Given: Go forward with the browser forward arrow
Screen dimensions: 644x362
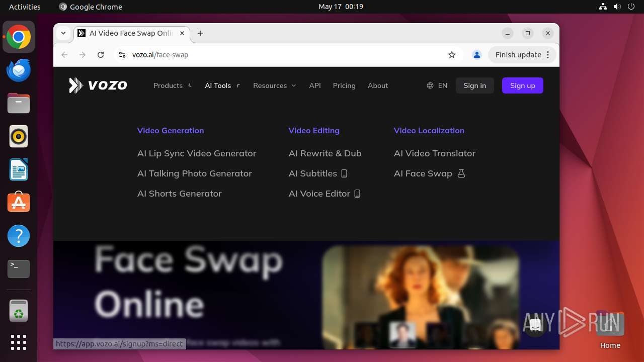Looking at the screenshot, I should [x=83, y=55].
